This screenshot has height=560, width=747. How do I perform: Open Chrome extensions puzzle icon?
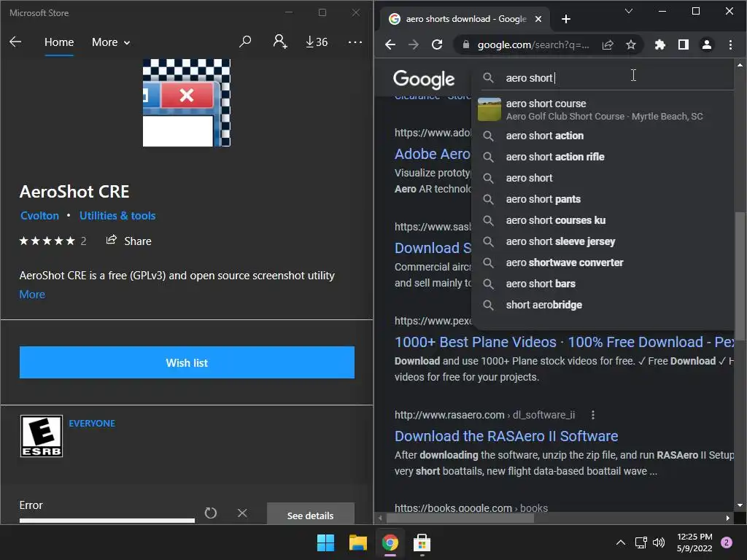[x=659, y=44]
